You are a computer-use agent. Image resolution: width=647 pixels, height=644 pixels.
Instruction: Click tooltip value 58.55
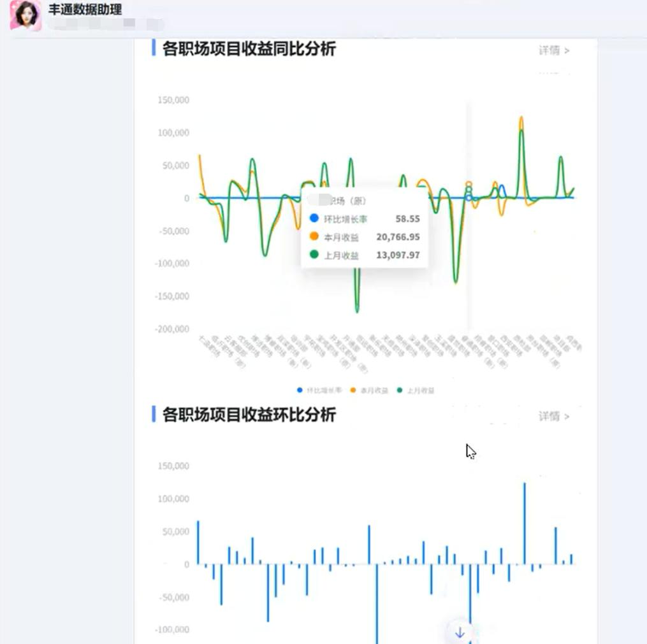(x=407, y=219)
